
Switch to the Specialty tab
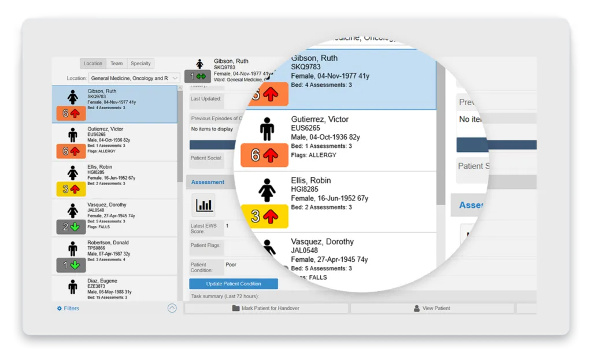140,64
